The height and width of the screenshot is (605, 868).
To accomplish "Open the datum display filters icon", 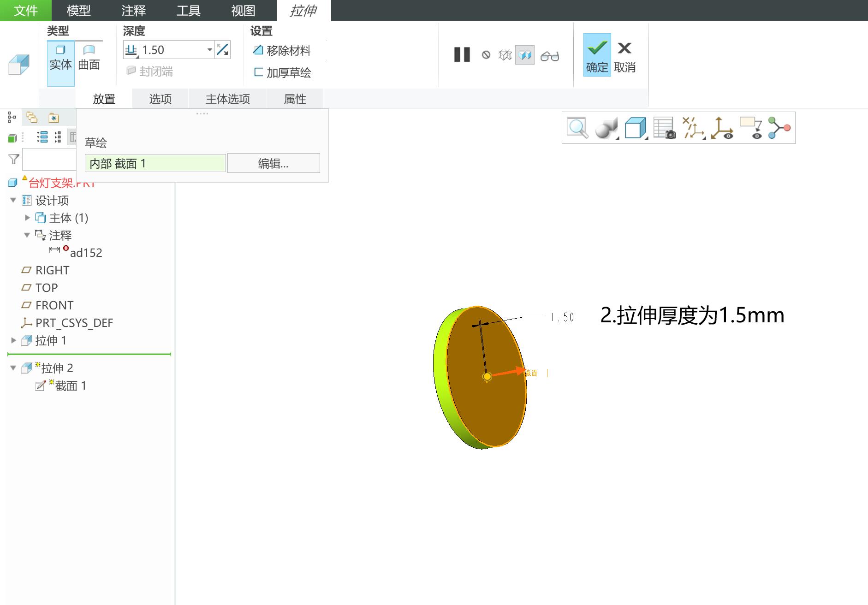I will coord(694,128).
